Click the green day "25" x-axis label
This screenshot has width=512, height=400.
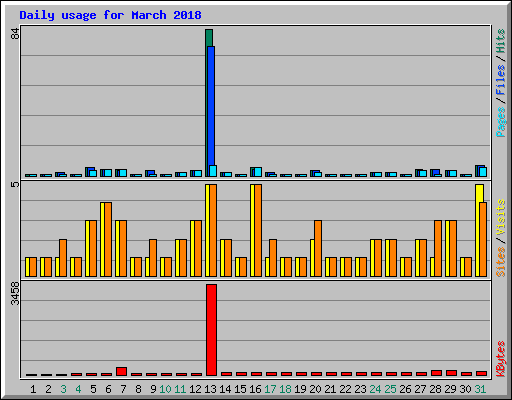click(x=390, y=389)
